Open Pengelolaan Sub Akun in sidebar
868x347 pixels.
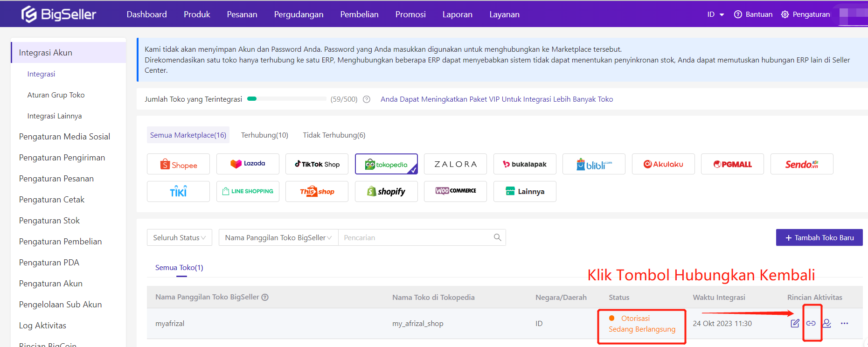[x=60, y=305]
